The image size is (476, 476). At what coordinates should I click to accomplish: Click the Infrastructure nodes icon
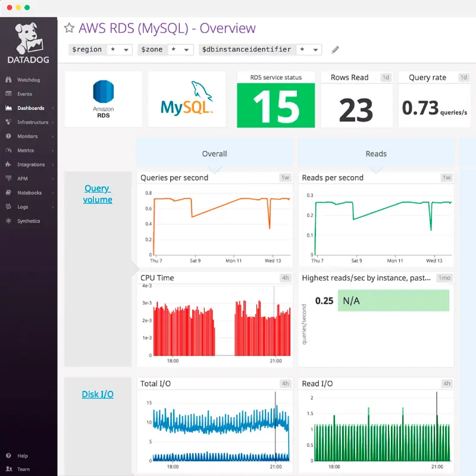click(x=8, y=122)
